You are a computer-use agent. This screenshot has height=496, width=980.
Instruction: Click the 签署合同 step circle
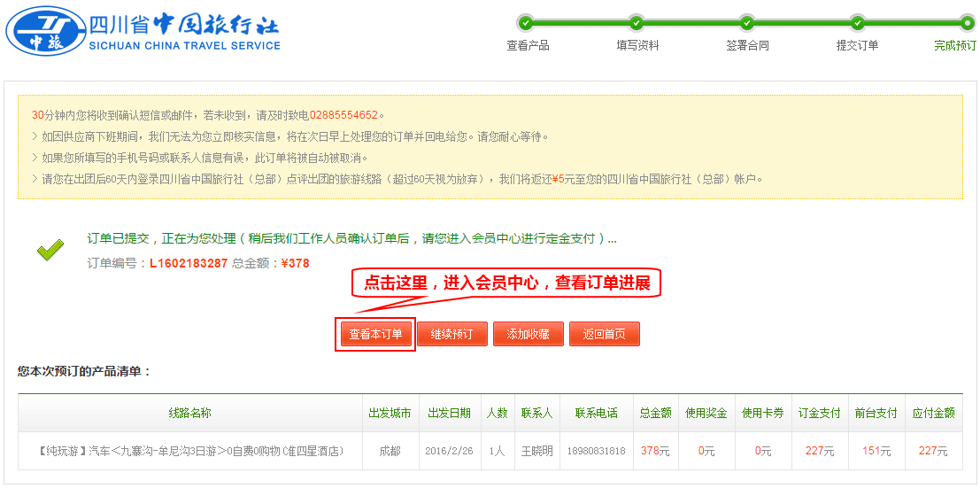747,22
